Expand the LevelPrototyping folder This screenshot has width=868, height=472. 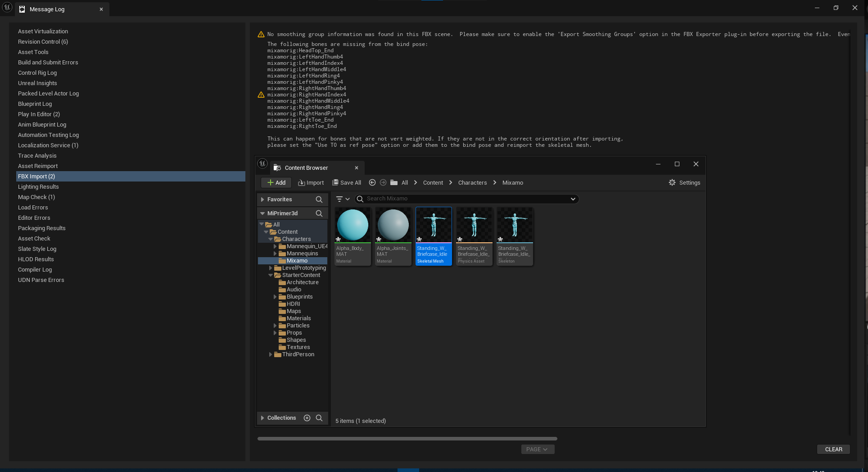pos(271,268)
